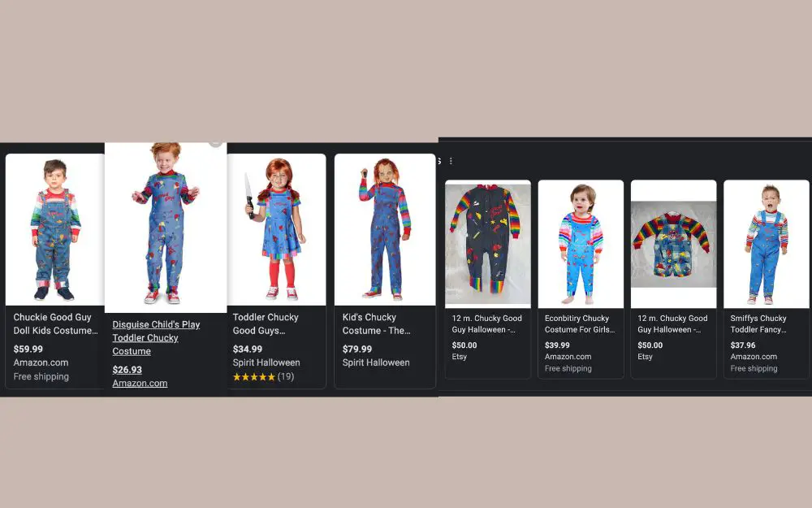812x508 pixels.
Task: Open the Chuckie Good Guy Doll Kids Costume photo
Action: click(x=55, y=230)
